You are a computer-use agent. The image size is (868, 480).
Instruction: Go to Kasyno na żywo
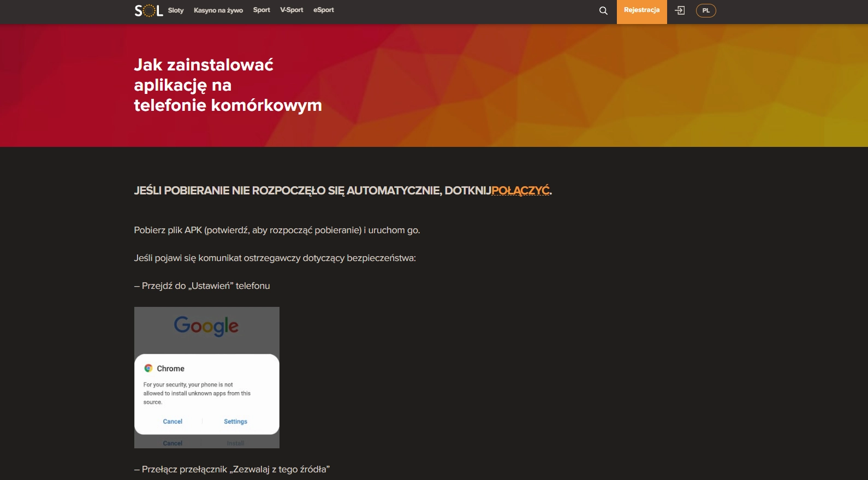coord(218,10)
